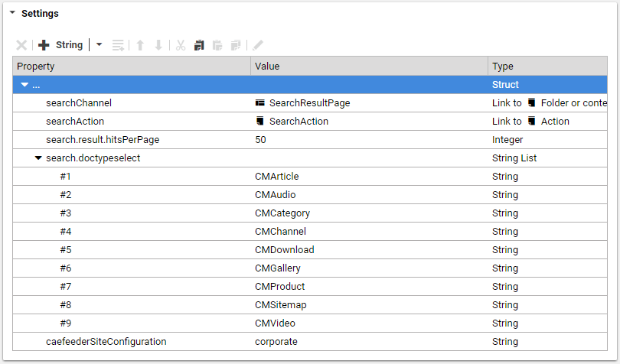This screenshot has height=364, width=620.
Task: Click the CMGallery value
Action: tap(278, 268)
